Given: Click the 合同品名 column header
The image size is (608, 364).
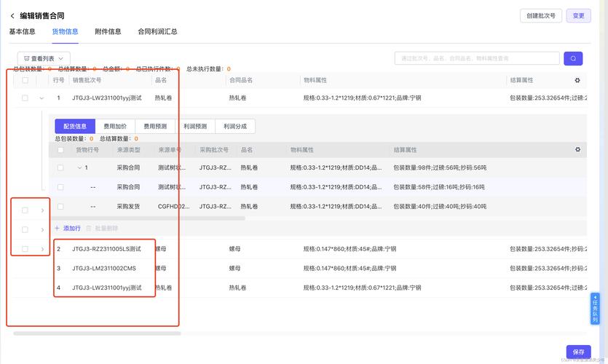Looking at the screenshot, I should point(241,80).
